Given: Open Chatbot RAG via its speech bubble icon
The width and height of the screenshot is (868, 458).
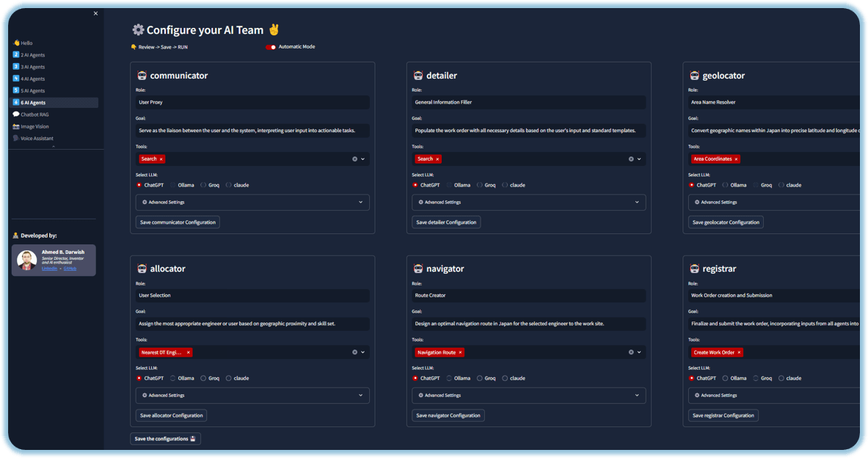Looking at the screenshot, I should click(x=15, y=114).
